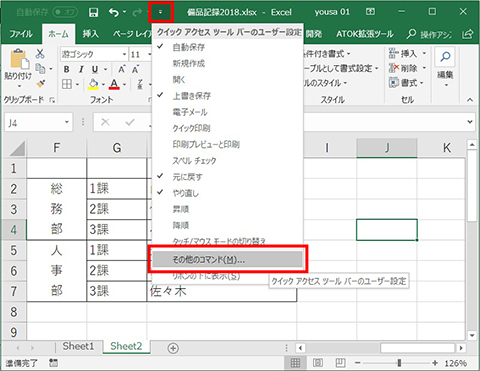Open the borders dropdown arrow
This screenshot has height=371, width=480.
(x=77, y=84)
